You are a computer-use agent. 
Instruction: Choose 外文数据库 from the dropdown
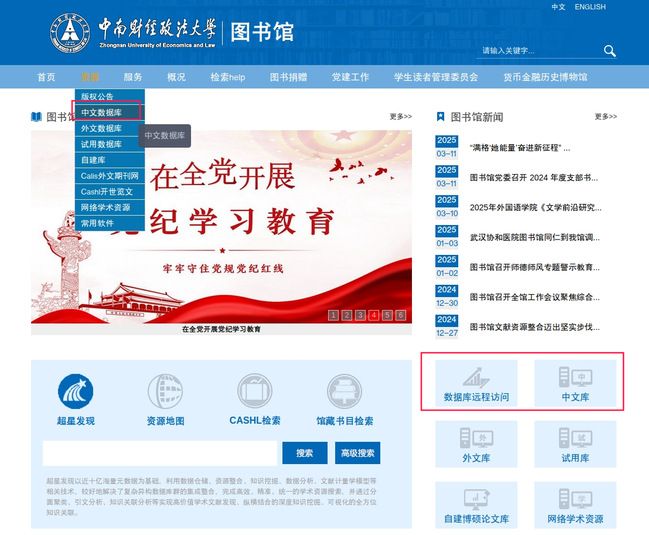click(101, 129)
